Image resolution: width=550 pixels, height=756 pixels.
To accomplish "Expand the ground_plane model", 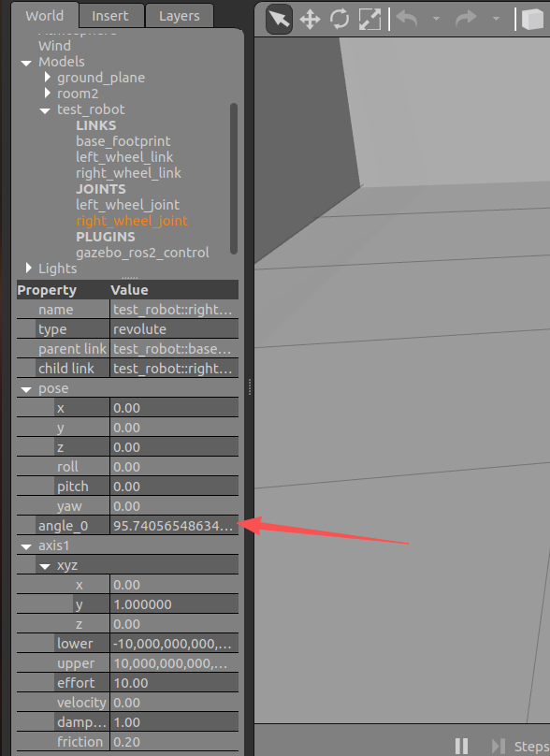I will tap(48, 77).
